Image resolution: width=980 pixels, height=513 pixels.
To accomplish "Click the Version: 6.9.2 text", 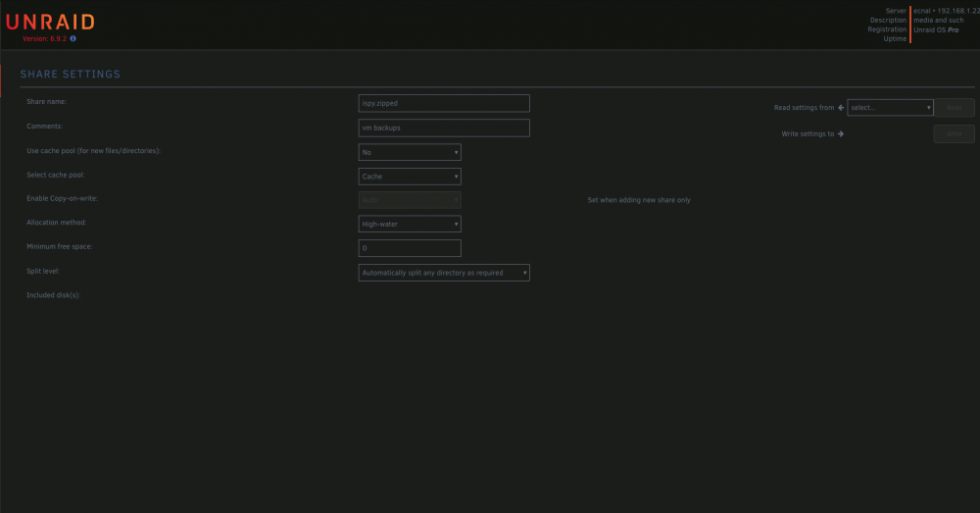I will pyautogui.click(x=44, y=39).
